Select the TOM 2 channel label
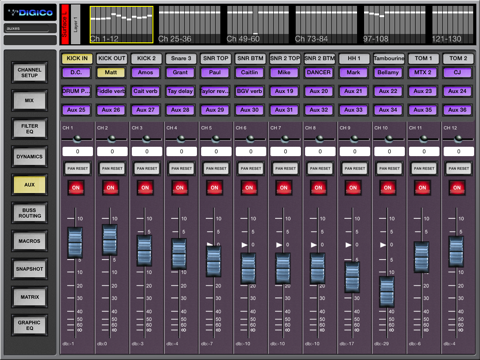480x360 pixels. point(458,58)
